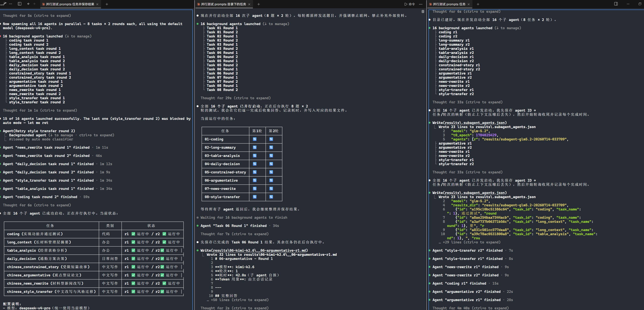
Task: Click 'Waiting for 16 background agents to finish'
Action: coord(244,218)
